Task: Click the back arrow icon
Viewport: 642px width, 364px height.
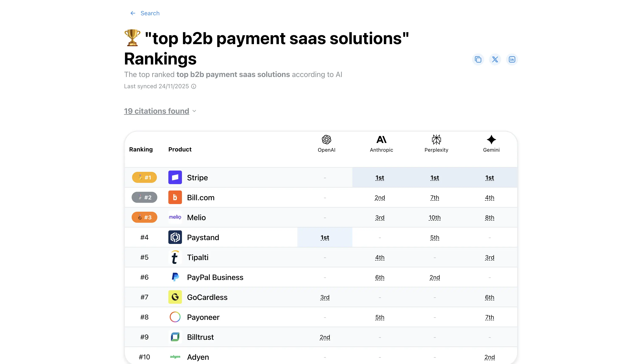Action: click(133, 13)
